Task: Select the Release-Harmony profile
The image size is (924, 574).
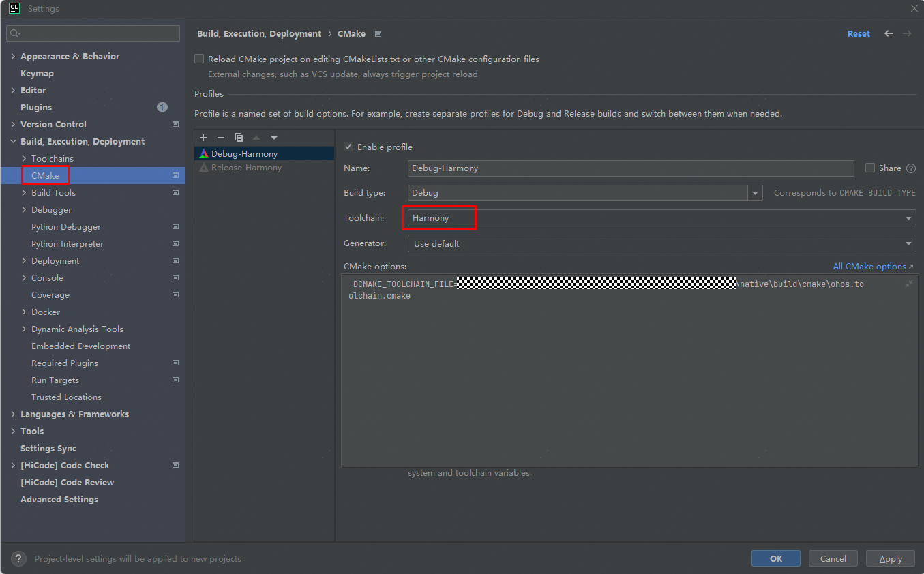Action: point(246,168)
